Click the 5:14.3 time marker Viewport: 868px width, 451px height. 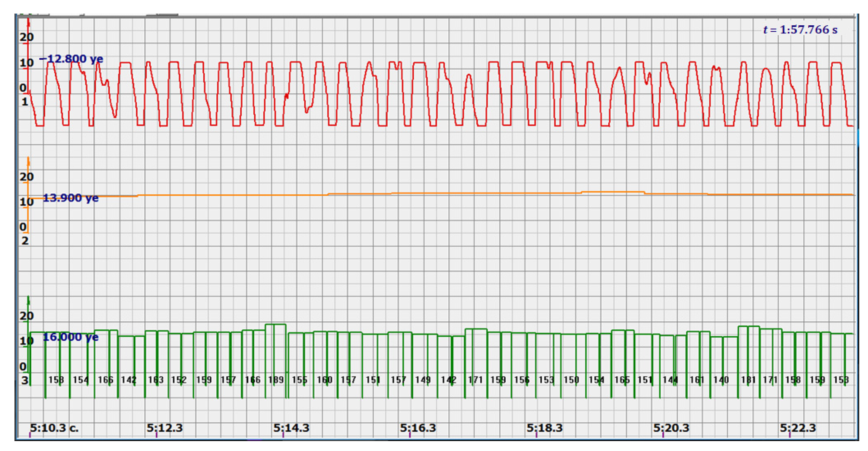(x=291, y=428)
